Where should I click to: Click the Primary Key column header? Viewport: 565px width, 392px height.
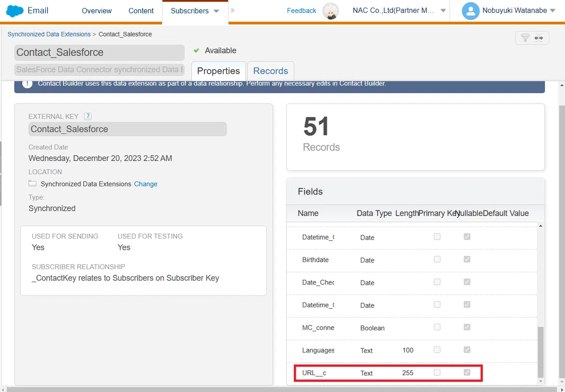pyautogui.click(x=439, y=213)
